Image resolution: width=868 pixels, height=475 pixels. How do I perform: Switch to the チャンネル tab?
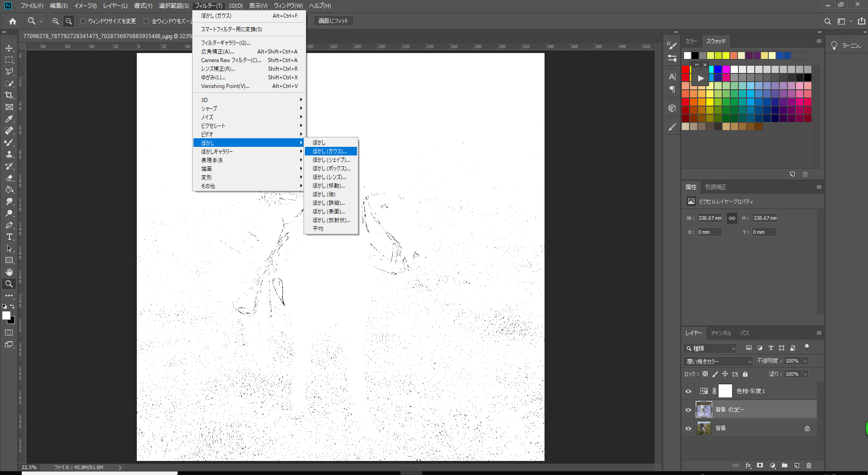click(721, 333)
